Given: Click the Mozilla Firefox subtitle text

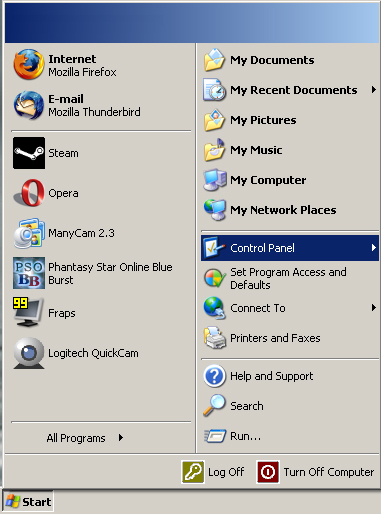Looking at the screenshot, I should (82, 72).
